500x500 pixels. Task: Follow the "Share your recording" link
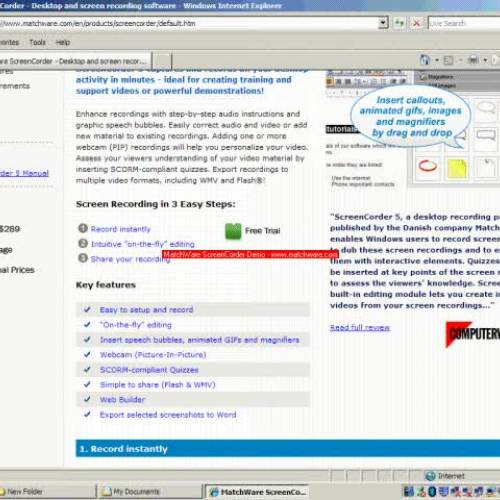click(x=130, y=259)
